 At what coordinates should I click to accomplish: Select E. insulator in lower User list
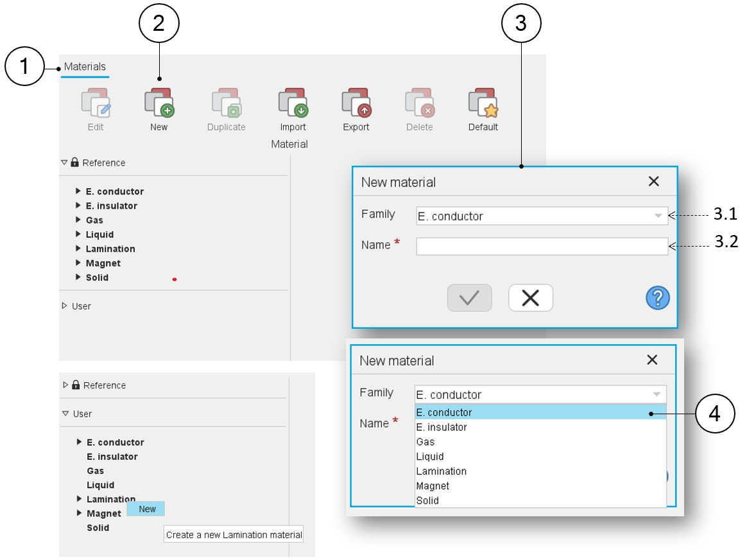112,457
